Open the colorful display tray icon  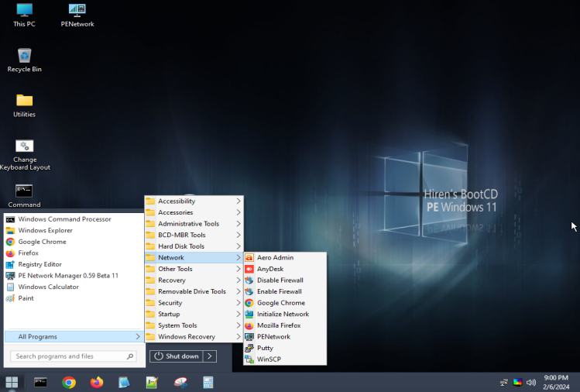point(517,383)
